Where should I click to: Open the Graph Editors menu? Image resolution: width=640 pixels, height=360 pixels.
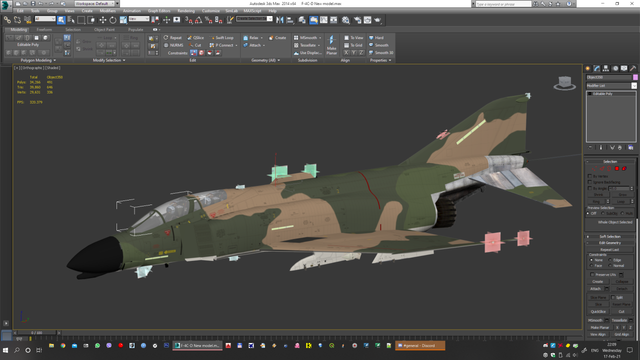(159, 11)
